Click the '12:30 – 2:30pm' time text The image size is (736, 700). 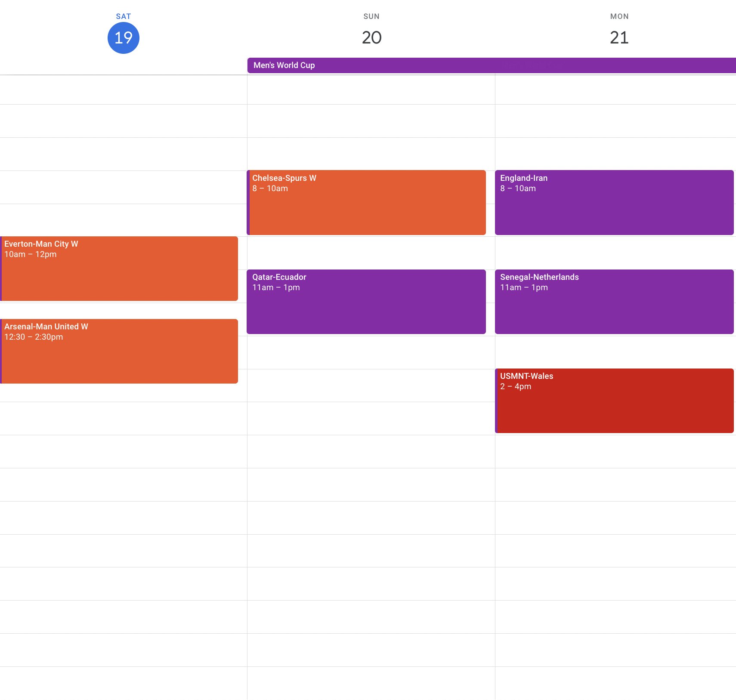coord(34,337)
